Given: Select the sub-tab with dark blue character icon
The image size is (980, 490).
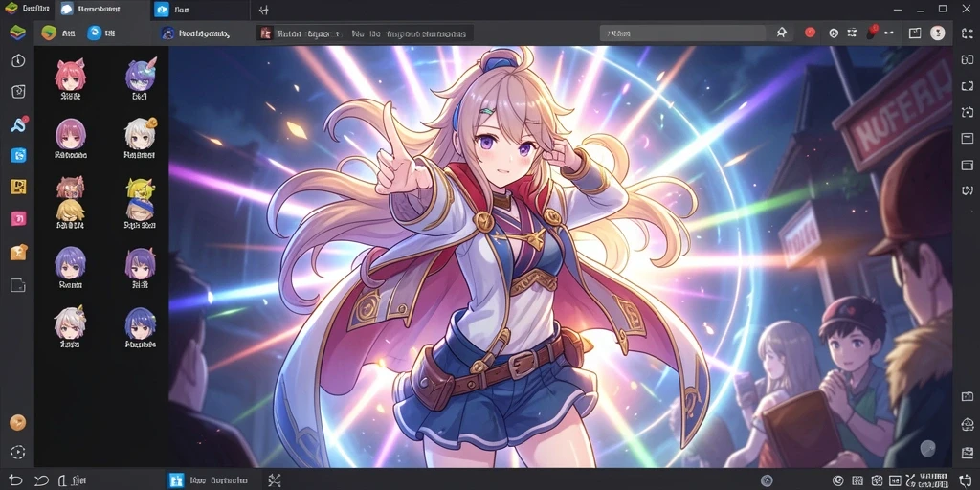Looking at the screenshot, I should tap(195, 33).
